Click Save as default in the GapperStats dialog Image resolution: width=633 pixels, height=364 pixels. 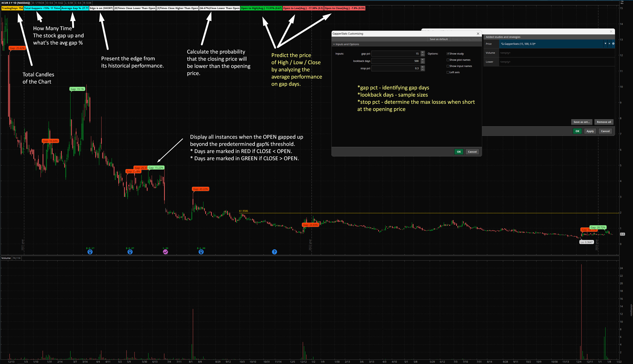pyautogui.click(x=438, y=39)
